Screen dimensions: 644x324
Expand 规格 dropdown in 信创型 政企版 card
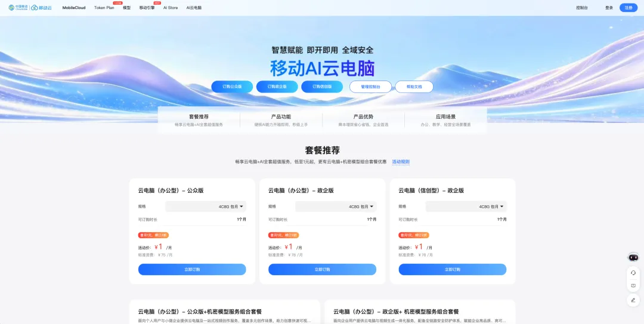[466, 206]
